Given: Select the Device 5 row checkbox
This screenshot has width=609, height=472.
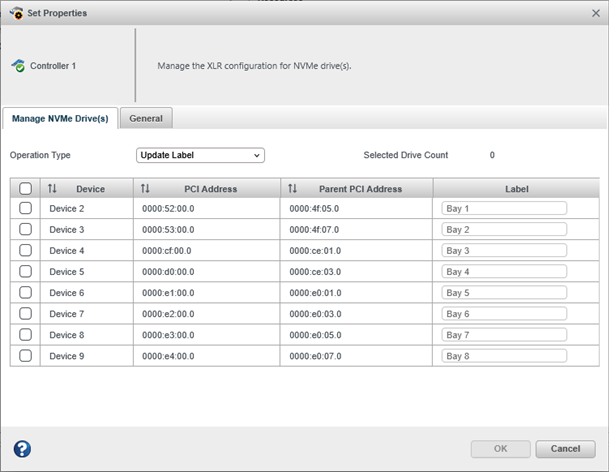Looking at the screenshot, I should click(25, 271).
